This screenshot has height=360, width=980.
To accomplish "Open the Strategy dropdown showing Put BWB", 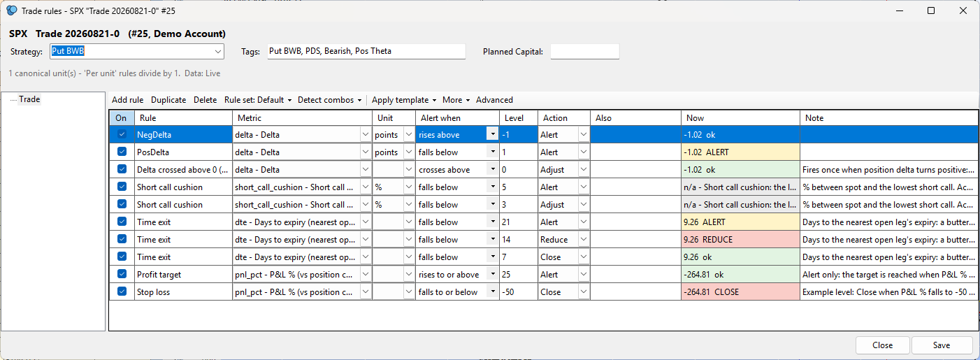I will point(217,52).
